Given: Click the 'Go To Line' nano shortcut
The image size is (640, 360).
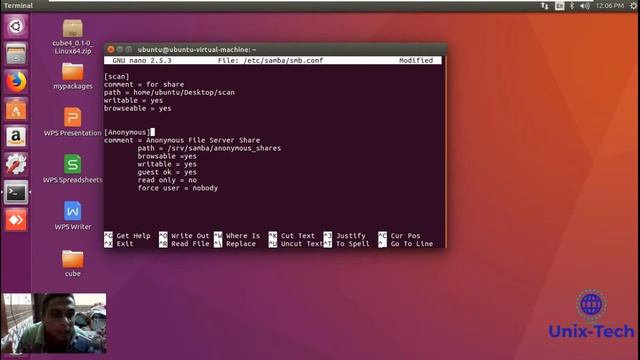Looking at the screenshot, I should click(405, 244).
